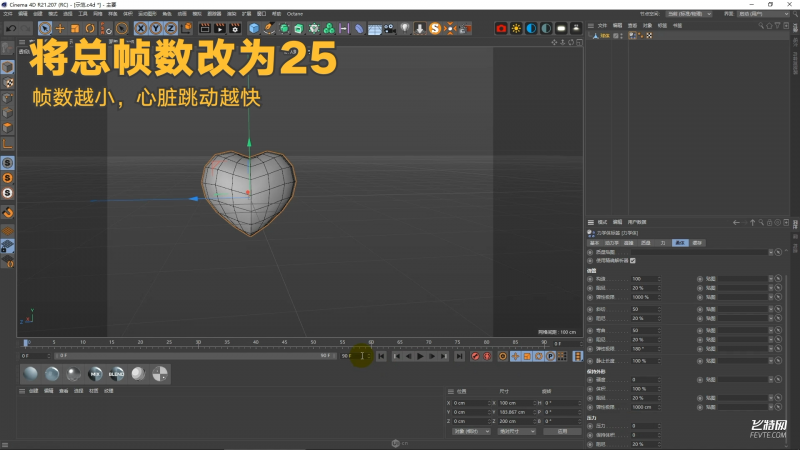Click the Camera object icon

click(x=390, y=29)
